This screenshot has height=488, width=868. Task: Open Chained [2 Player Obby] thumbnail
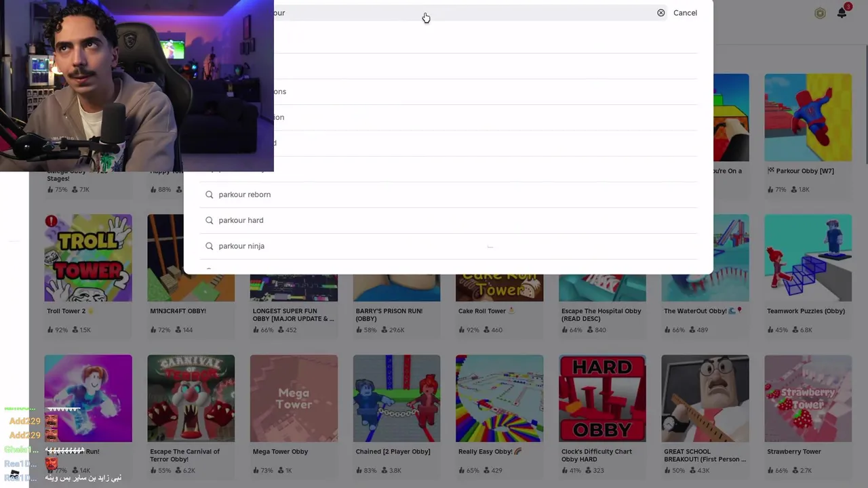(397, 399)
